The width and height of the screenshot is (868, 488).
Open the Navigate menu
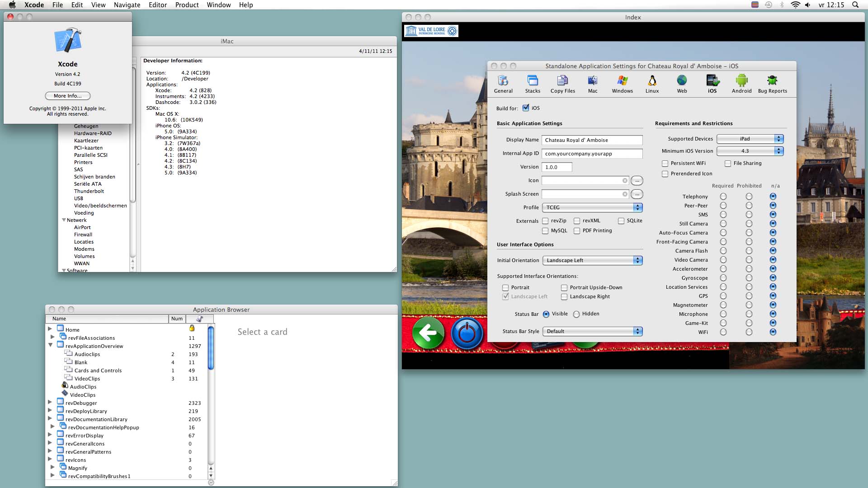click(127, 5)
